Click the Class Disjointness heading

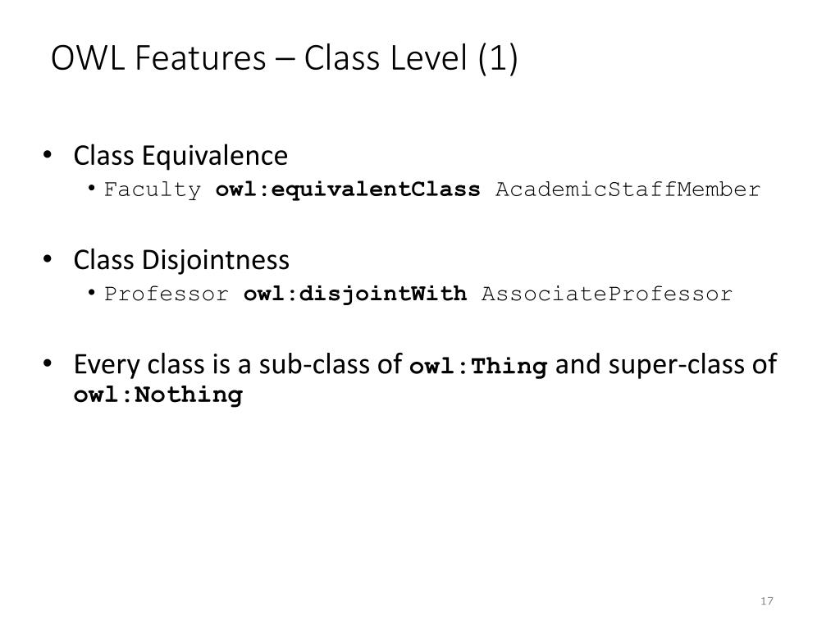[181, 260]
